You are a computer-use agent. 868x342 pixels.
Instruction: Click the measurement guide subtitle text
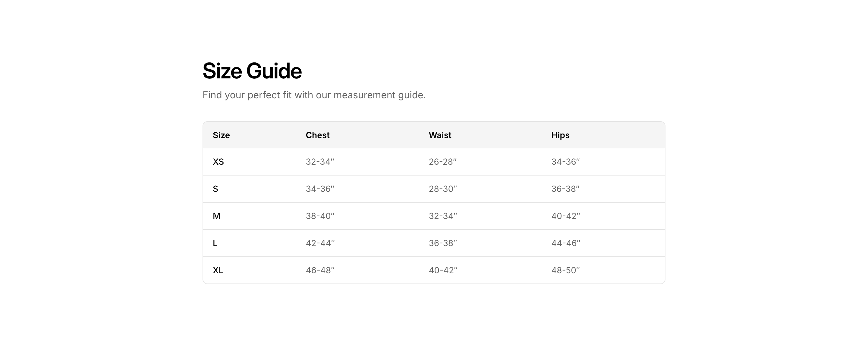pos(314,95)
